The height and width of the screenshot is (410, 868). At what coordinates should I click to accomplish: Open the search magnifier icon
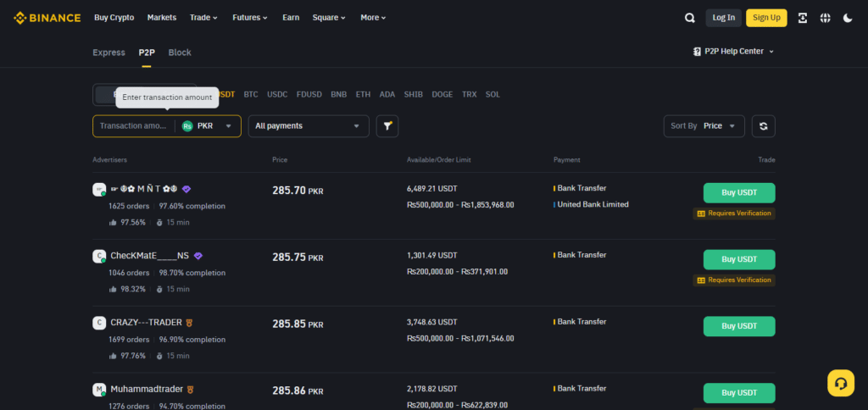689,18
